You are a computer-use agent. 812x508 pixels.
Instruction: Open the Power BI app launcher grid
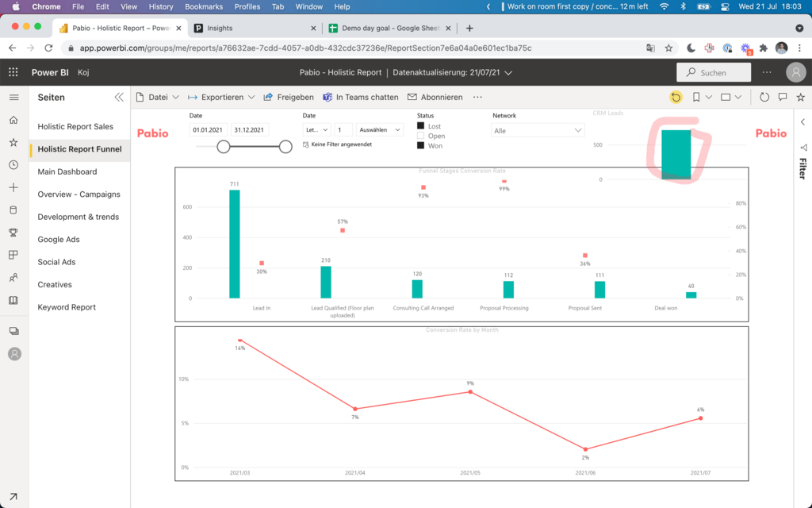13,72
